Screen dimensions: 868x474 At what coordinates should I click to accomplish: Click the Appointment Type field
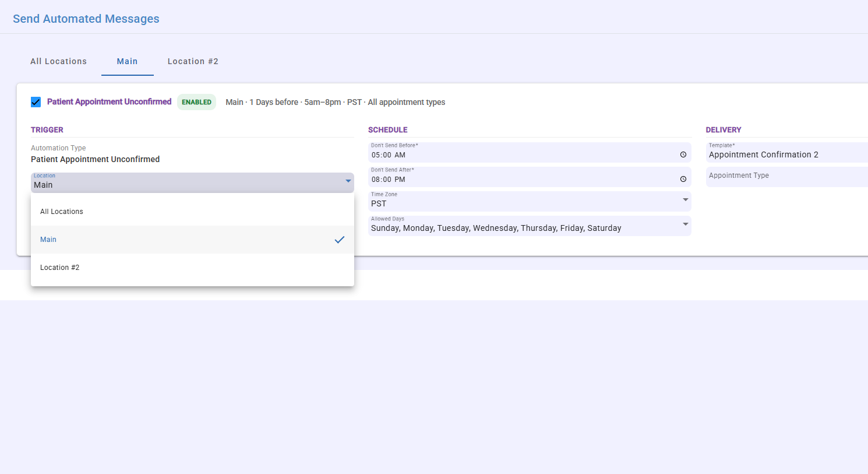pos(787,177)
